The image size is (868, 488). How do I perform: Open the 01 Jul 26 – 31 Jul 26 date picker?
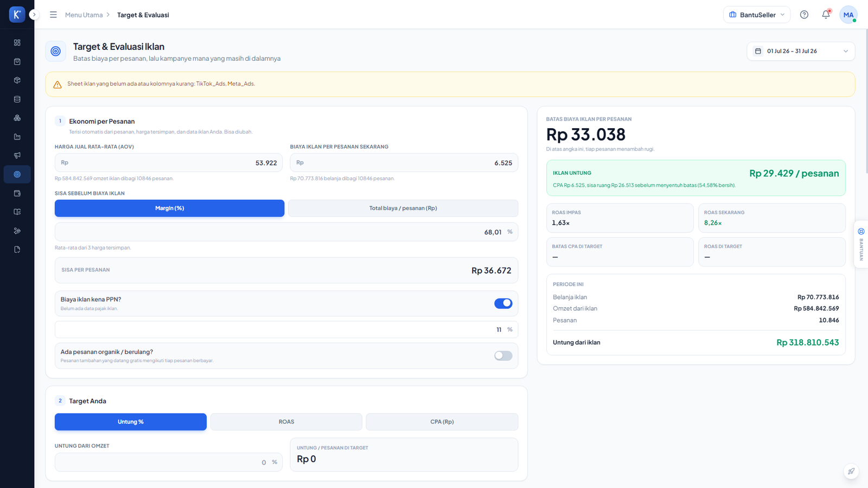point(801,51)
